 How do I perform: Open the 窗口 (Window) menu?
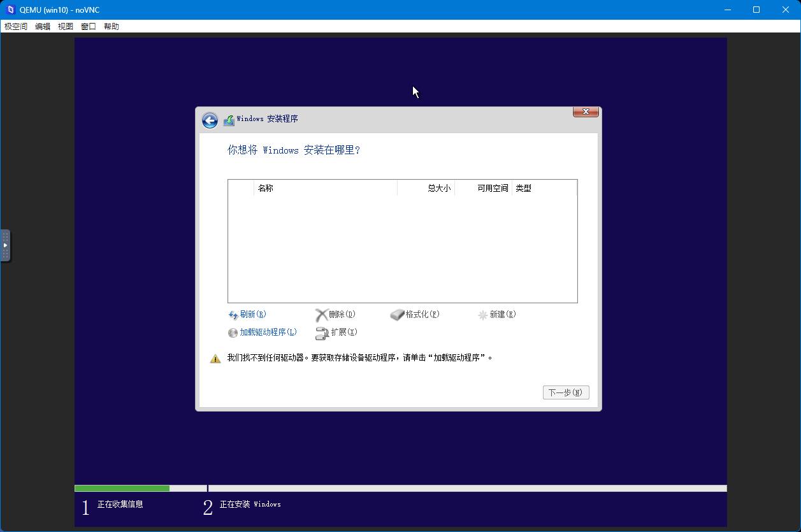(87, 26)
